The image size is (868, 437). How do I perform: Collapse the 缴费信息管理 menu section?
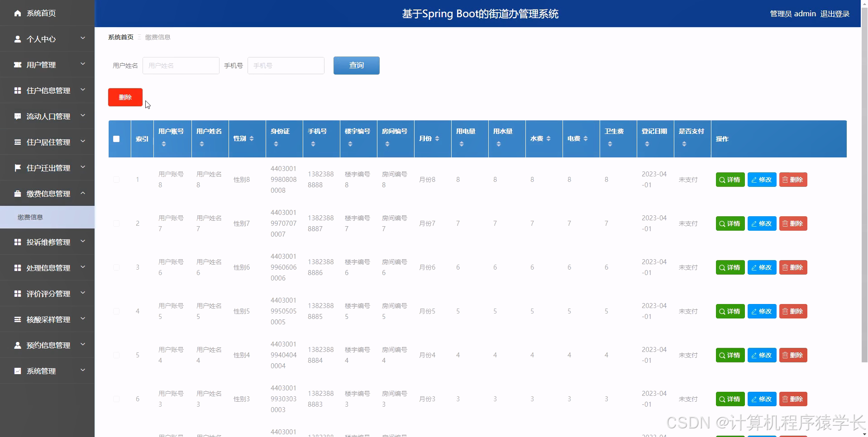[x=83, y=193]
